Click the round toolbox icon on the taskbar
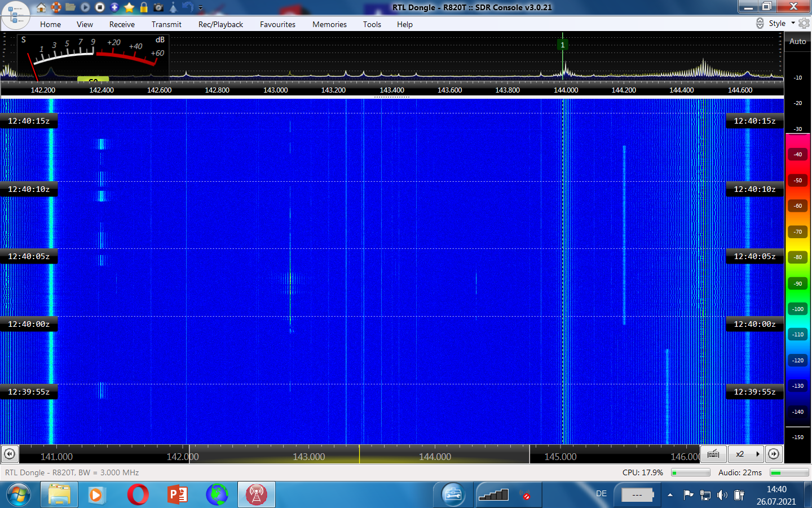Screen dimensions: 812x508 (453, 495)
